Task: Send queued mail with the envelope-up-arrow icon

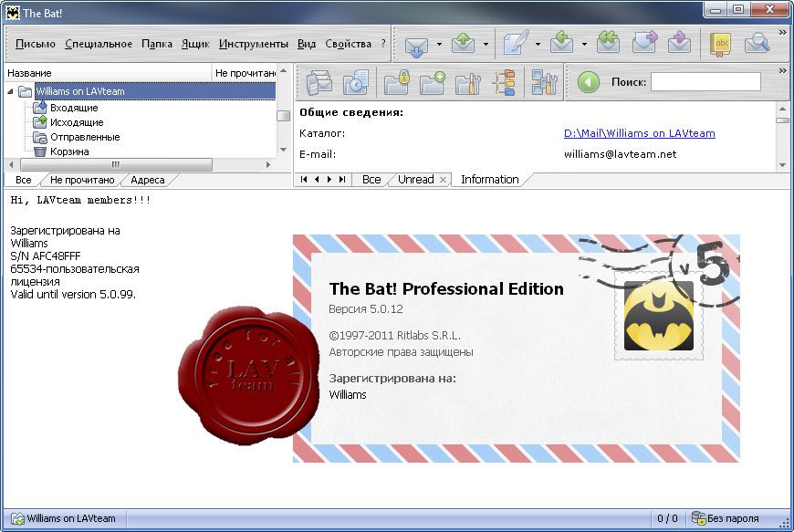Action: 463,44
